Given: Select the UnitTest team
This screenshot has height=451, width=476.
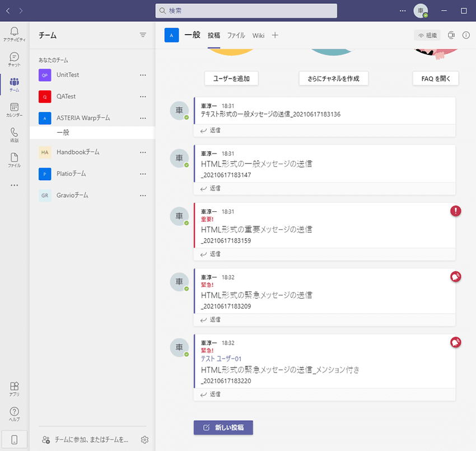Looking at the screenshot, I should (x=92, y=75).
